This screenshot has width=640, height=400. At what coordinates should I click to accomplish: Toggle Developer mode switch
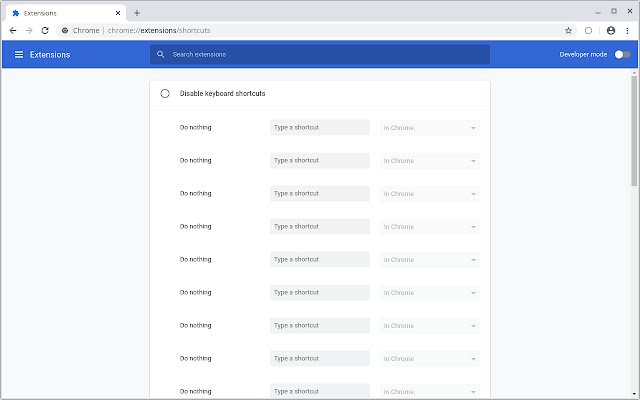622,54
